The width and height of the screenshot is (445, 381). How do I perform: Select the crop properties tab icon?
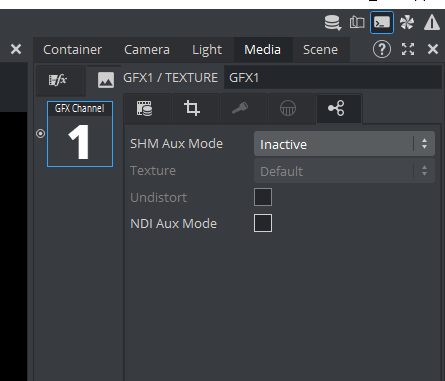[x=192, y=108]
